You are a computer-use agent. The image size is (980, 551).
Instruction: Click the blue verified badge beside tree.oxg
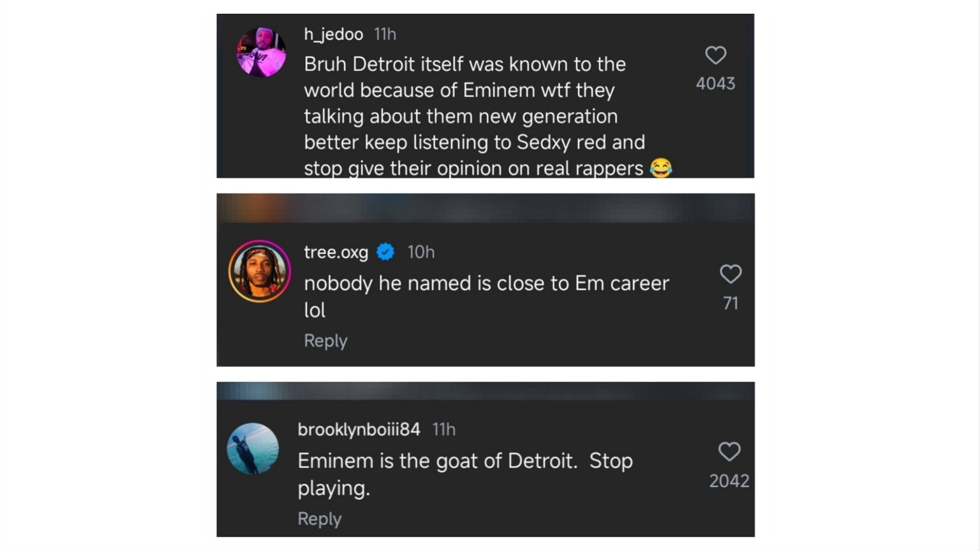tap(385, 252)
